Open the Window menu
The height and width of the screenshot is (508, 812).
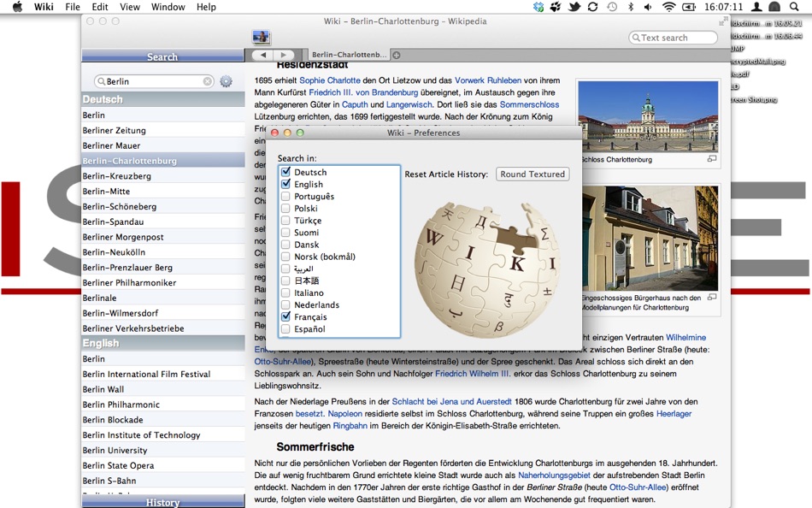(x=168, y=7)
